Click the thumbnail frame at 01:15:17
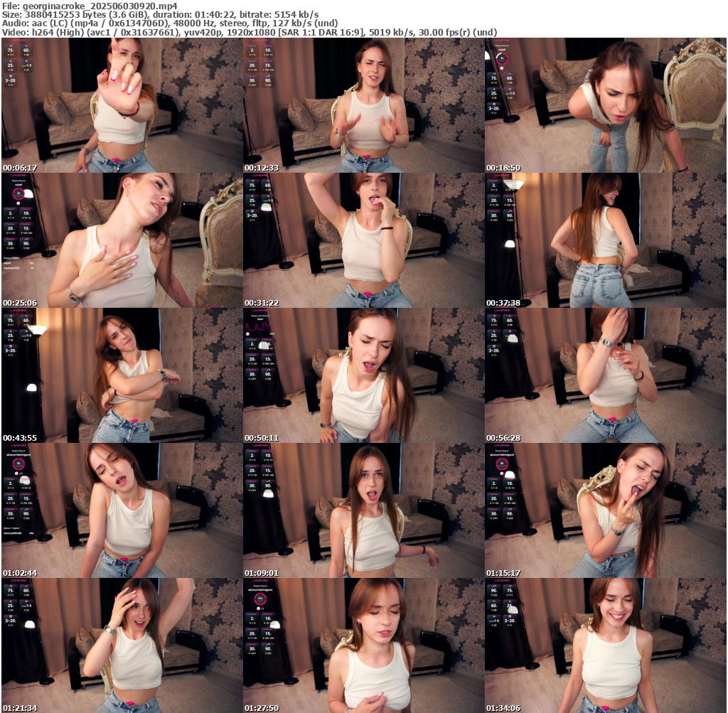 pyautogui.click(x=605, y=510)
